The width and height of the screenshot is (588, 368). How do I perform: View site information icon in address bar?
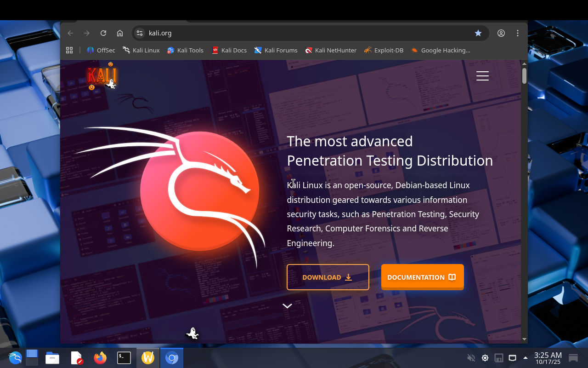pyautogui.click(x=140, y=33)
